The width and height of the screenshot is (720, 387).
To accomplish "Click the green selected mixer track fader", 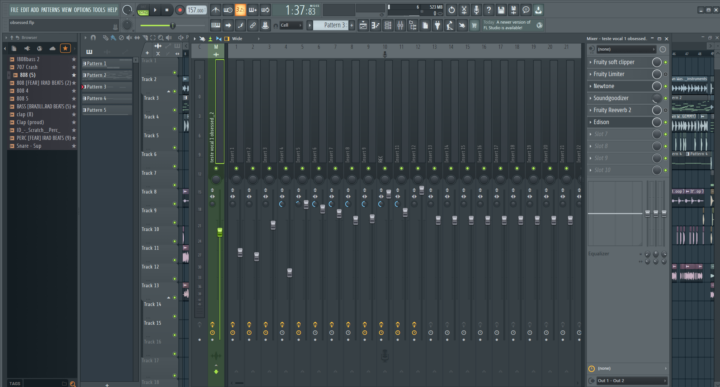I will pyautogui.click(x=219, y=232).
